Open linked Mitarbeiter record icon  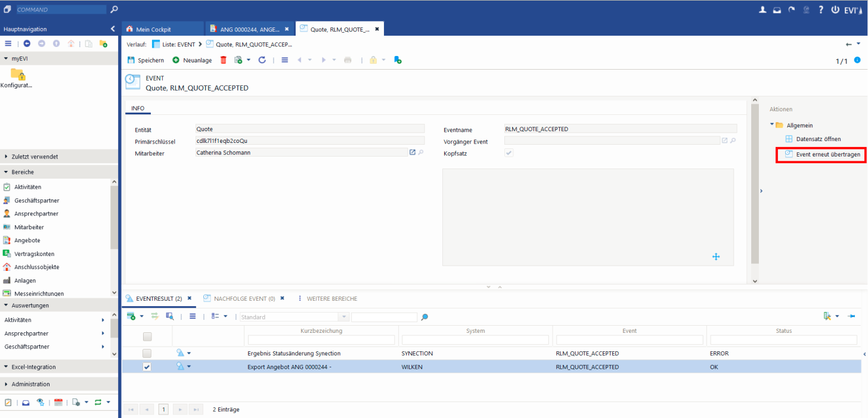pos(412,152)
